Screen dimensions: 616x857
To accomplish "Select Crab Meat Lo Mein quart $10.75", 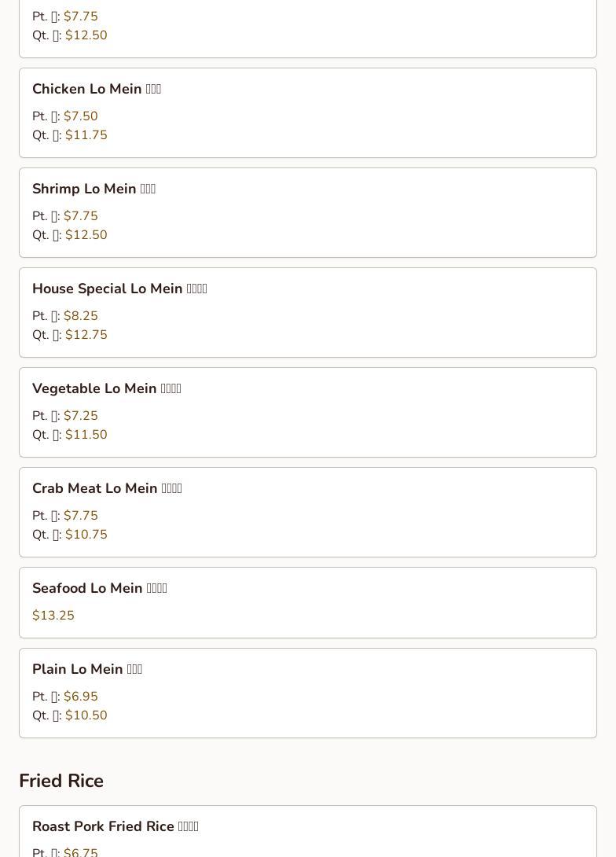I will (x=86, y=535).
